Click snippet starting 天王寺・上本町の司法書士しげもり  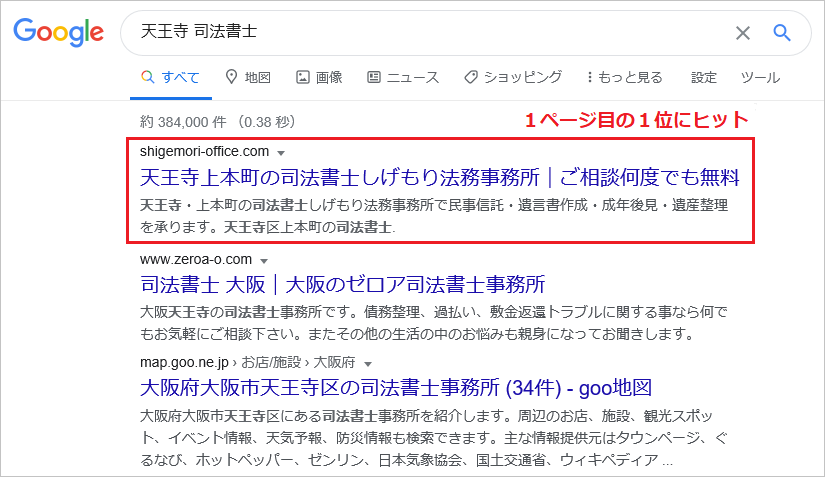click(434, 216)
